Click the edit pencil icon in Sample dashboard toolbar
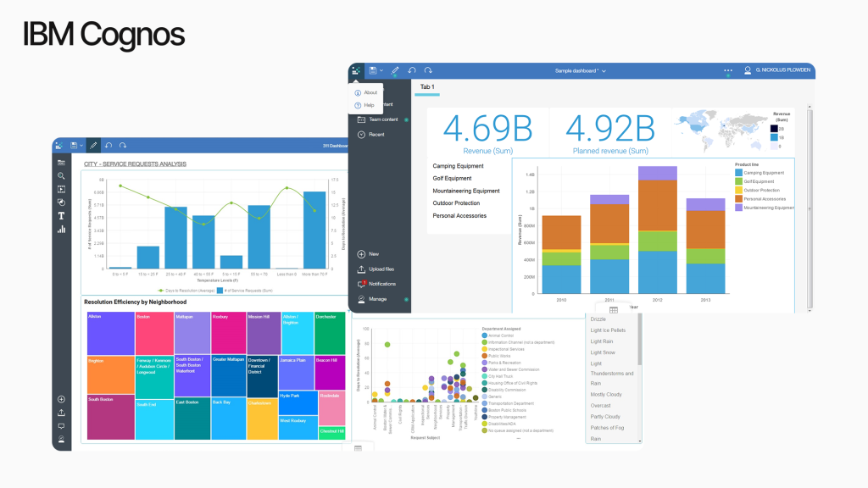The width and height of the screenshot is (868, 488). click(395, 70)
